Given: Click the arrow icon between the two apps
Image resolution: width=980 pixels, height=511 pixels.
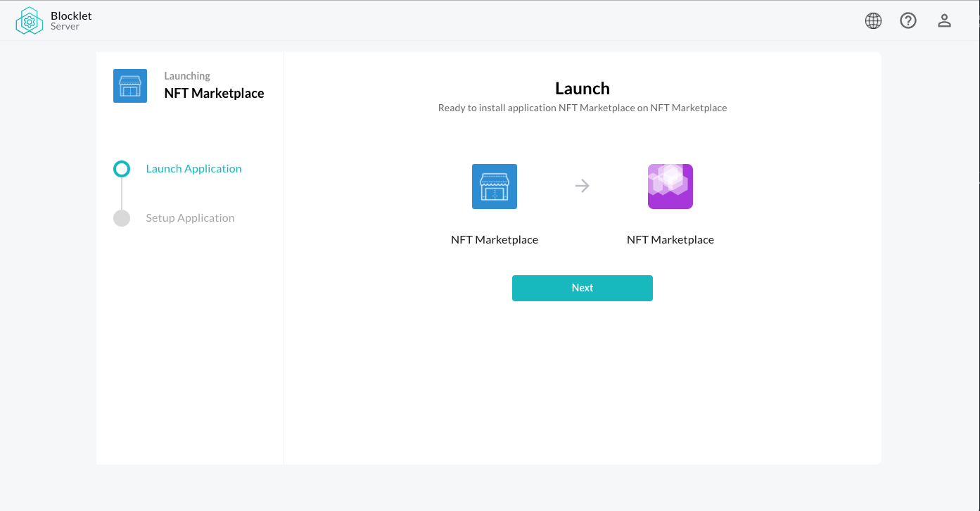Looking at the screenshot, I should coord(582,186).
